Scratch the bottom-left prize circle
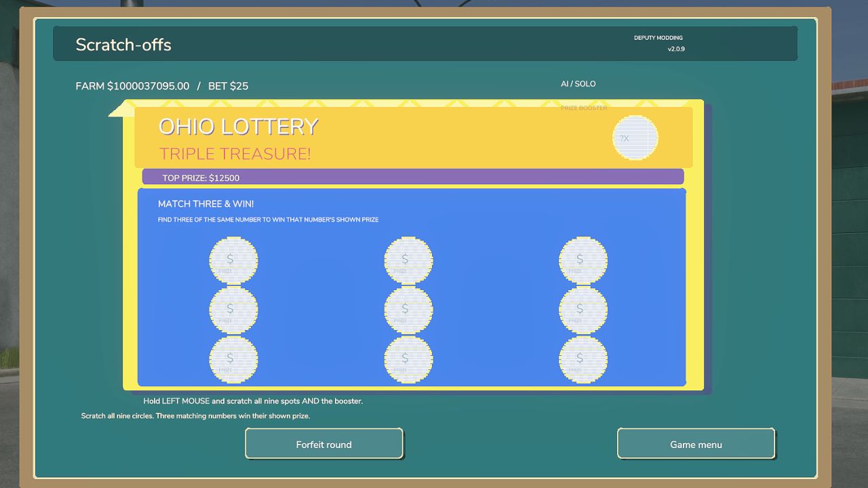The width and height of the screenshot is (868, 488). 233,359
